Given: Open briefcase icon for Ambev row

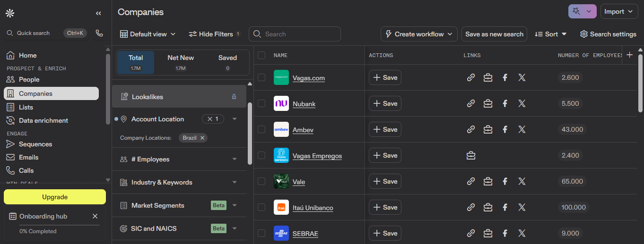Looking at the screenshot, I should click(488, 129).
